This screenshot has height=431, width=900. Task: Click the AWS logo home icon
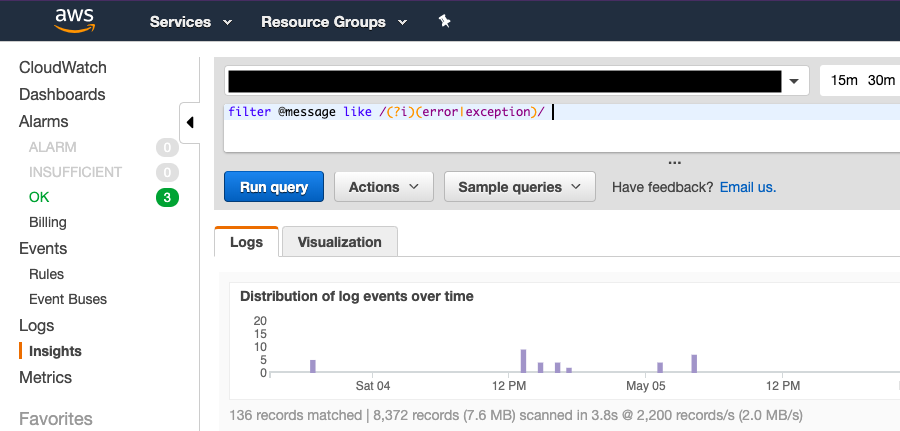pos(74,20)
